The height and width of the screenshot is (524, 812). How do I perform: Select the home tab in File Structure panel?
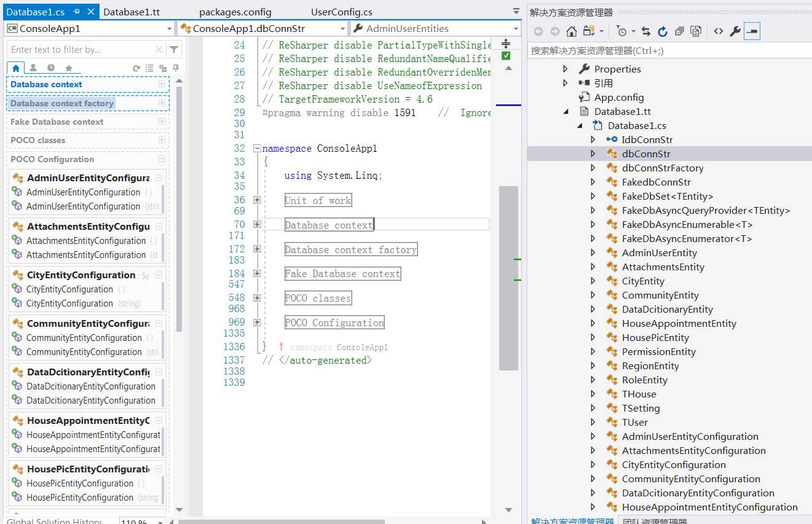pyautogui.click(x=16, y=68)
